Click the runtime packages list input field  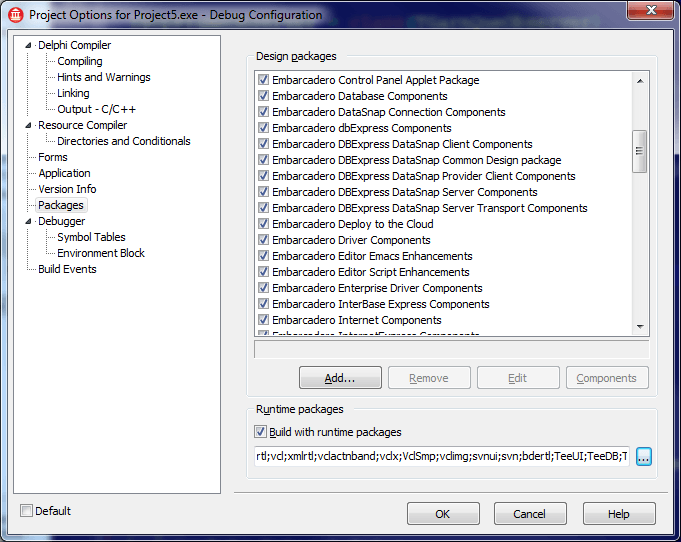[442, 456]
